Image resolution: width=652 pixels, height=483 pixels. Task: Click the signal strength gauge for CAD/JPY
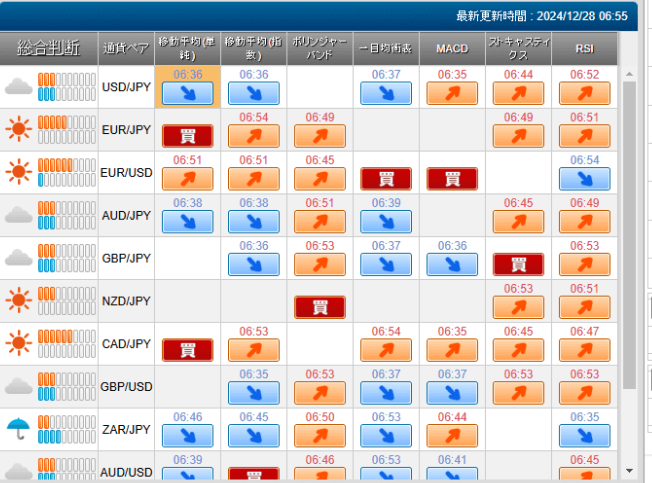click(66, 344)
